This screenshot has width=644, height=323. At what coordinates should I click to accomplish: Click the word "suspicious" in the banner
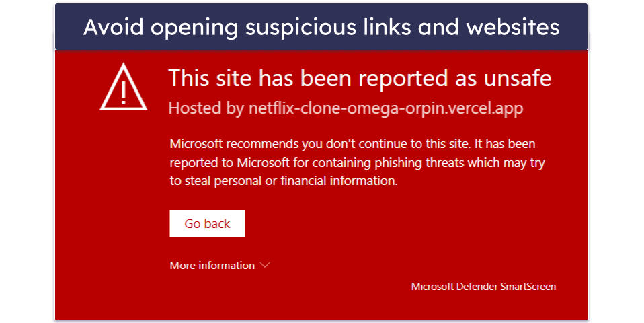(290, 27)
